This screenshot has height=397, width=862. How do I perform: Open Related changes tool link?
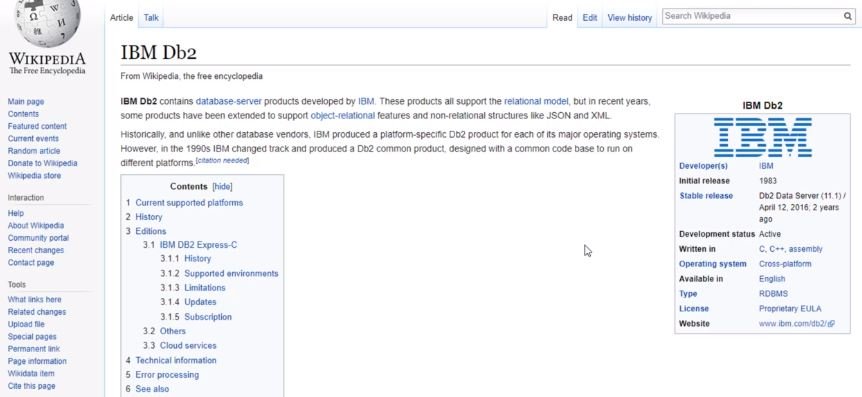(x=37, y=312)
